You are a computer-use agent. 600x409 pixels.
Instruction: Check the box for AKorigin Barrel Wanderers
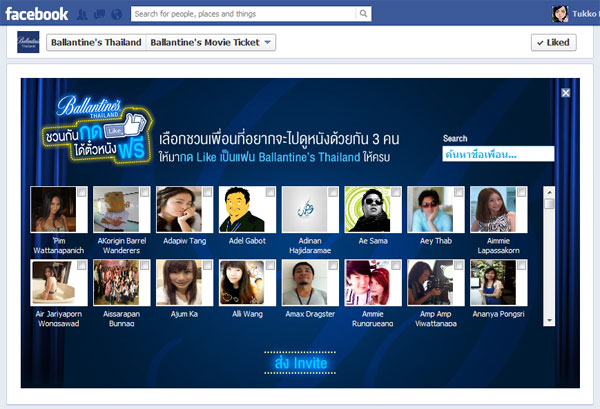click(144, 192)
